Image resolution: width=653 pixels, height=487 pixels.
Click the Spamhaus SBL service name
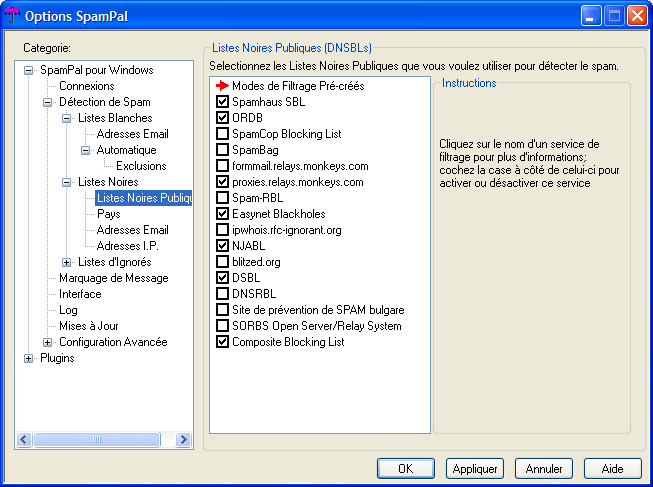coord(269,102)
